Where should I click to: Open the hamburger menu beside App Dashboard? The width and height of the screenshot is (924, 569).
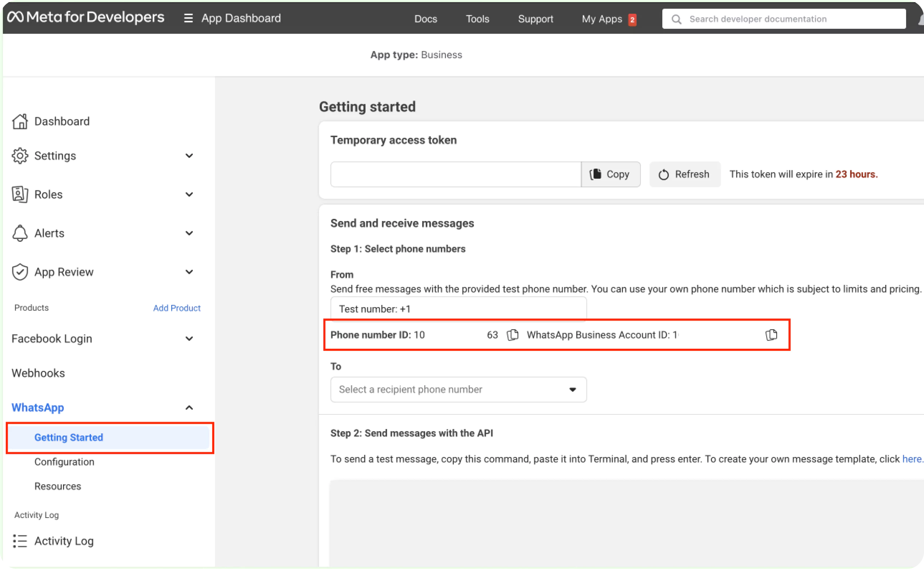pyautogui.click(x=188, y=18)
